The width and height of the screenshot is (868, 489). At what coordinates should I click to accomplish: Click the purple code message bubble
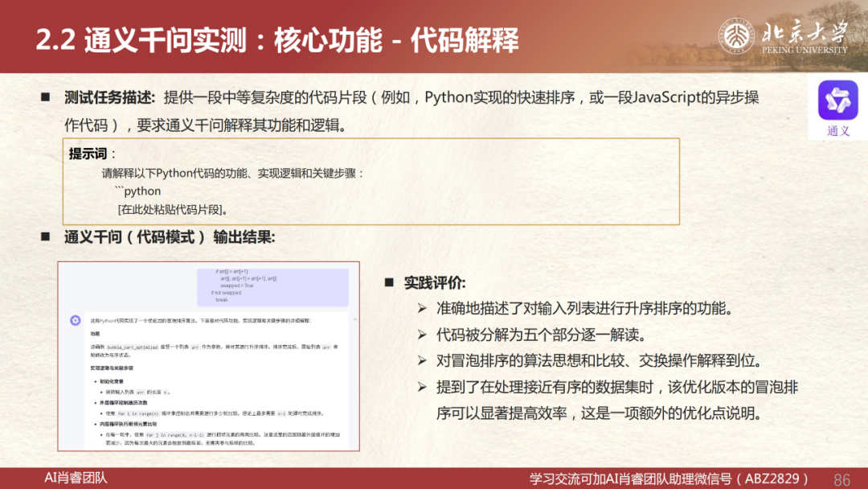click(273, 286)
